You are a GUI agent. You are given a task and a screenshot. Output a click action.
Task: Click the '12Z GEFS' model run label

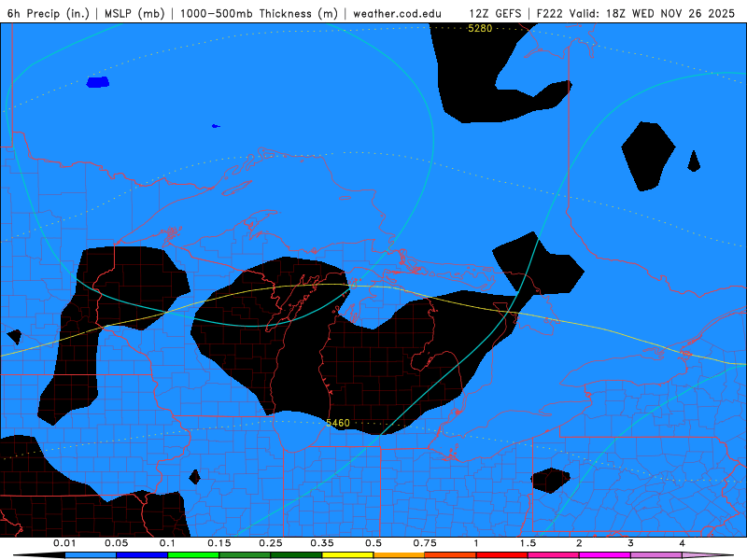(x=495, y=13)
